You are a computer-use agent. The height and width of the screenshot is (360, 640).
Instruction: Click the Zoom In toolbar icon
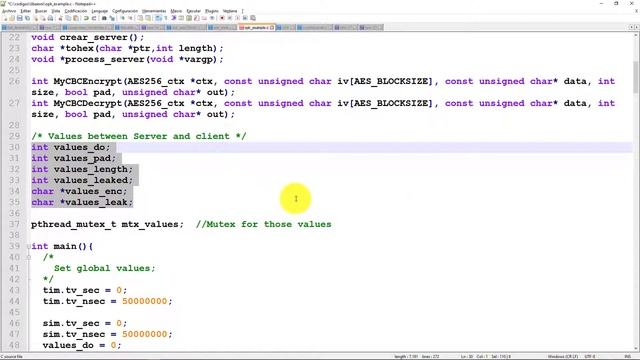tap(123, 18)
